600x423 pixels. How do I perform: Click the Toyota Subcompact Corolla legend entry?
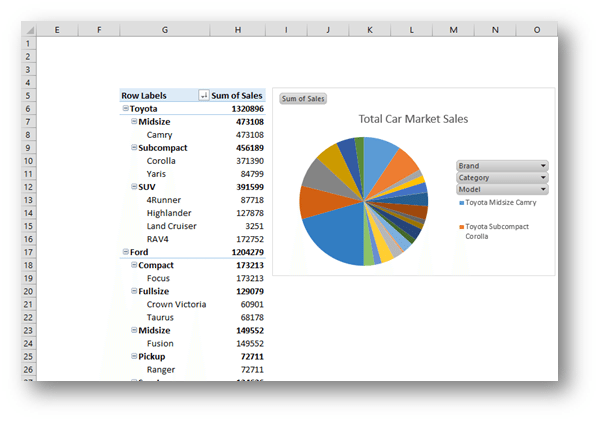pos(494,231)
